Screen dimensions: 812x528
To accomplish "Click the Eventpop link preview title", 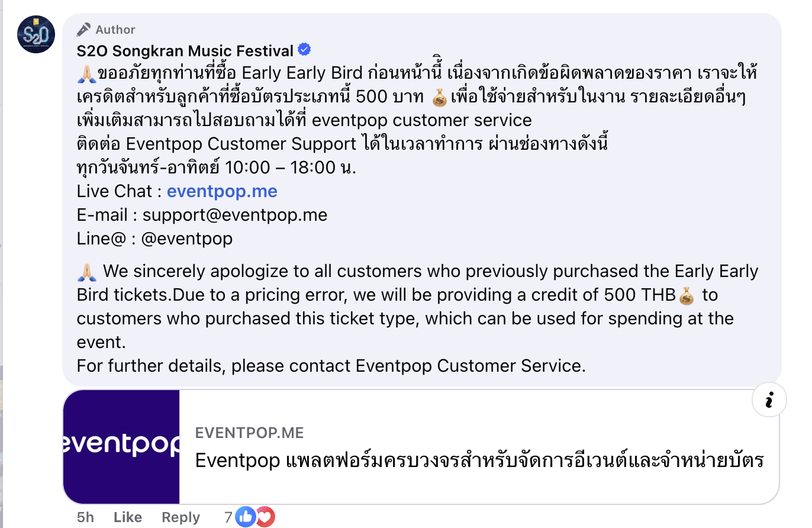I will (479, 460).
